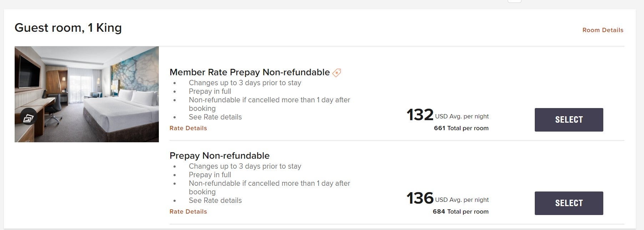The image size is (644, 230).
Task: Click the cancellation policy bullet under Member Rate
Action: point(269,100)
